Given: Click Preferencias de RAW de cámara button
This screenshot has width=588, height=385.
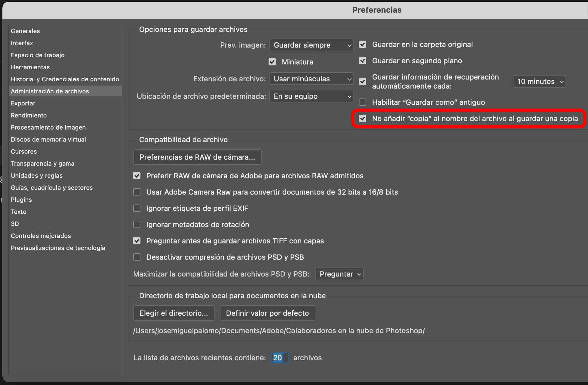Looking at the screenshot, I should [x=197, y=157].
